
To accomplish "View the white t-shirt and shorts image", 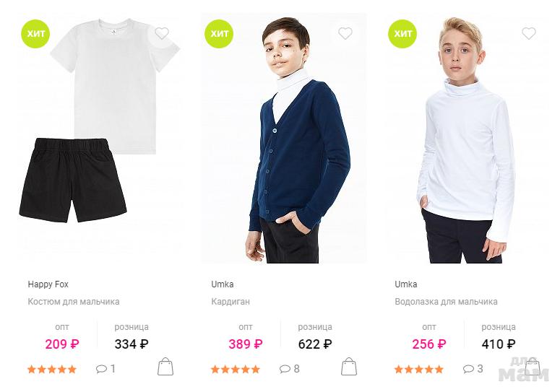I will (100, 138).
